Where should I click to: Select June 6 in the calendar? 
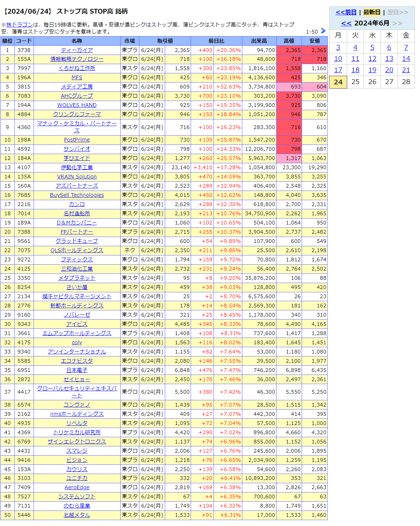[389, 48]
